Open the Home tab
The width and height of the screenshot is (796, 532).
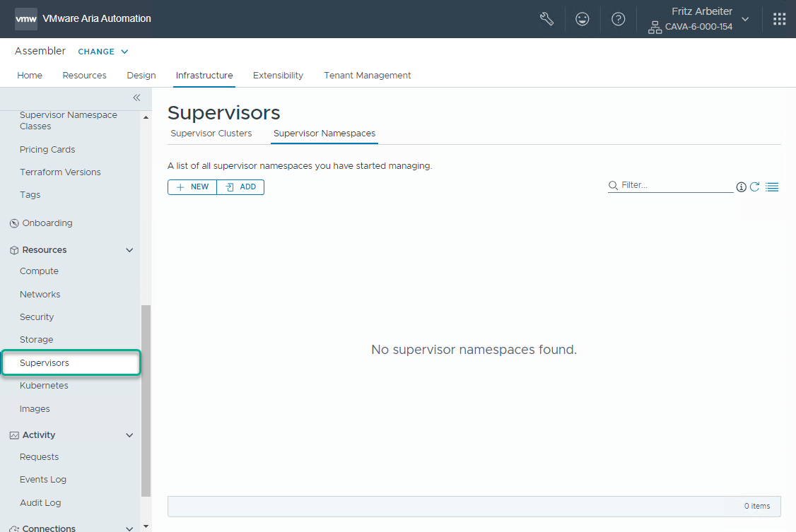click(x=30, y=75)
